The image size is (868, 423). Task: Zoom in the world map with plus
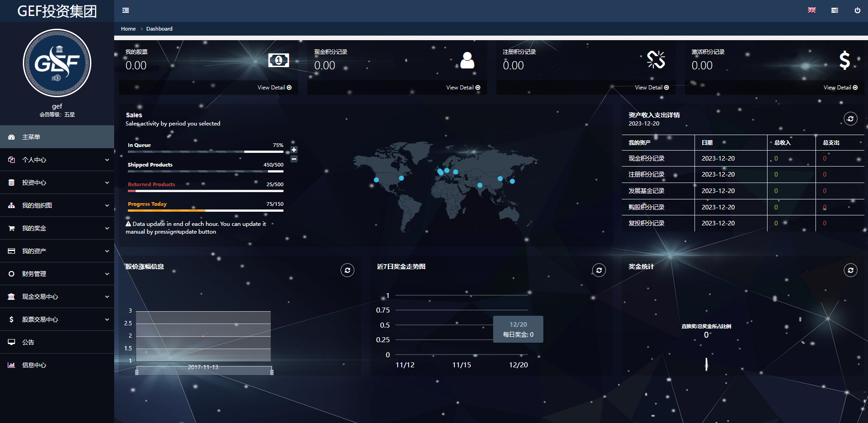294,150
